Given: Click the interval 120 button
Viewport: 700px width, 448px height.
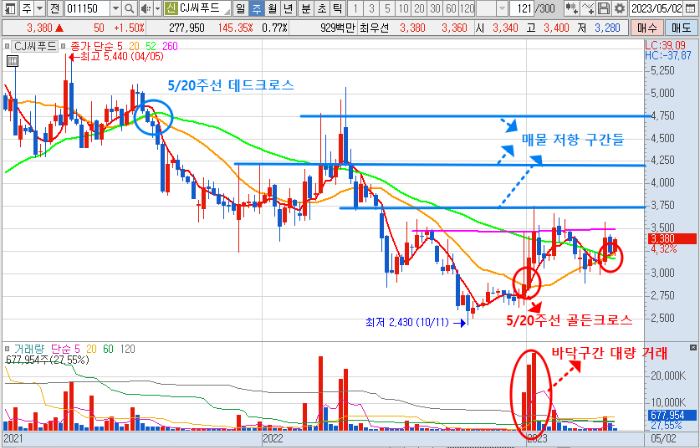Looking at the screenshot, I should point(467,8).
